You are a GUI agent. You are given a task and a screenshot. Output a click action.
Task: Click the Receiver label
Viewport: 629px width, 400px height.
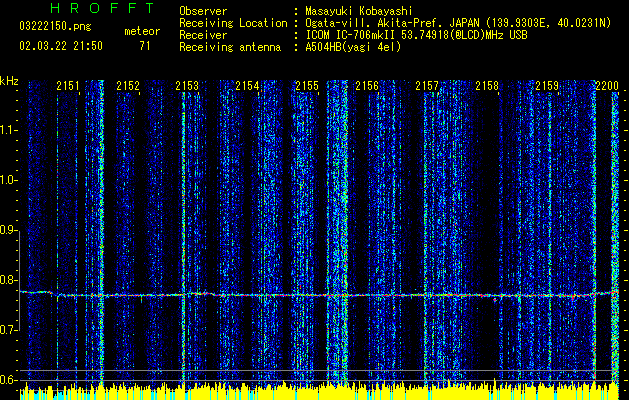pos(203,35)
